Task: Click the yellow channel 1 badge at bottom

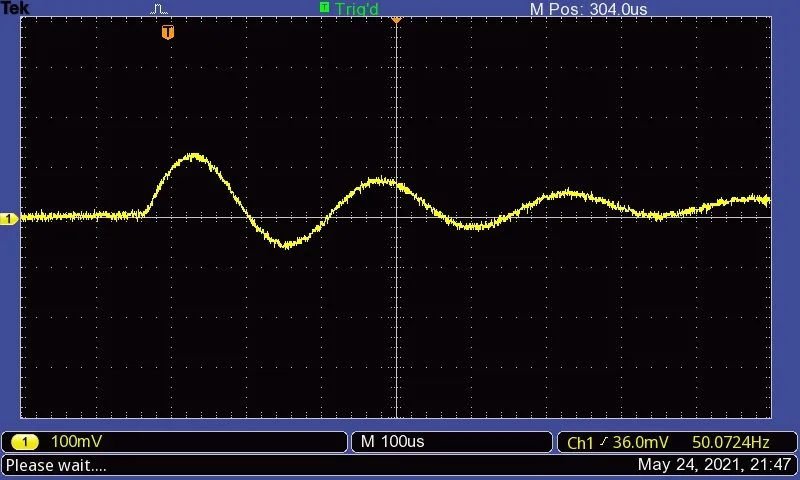Action: click(x=26, y=442)
